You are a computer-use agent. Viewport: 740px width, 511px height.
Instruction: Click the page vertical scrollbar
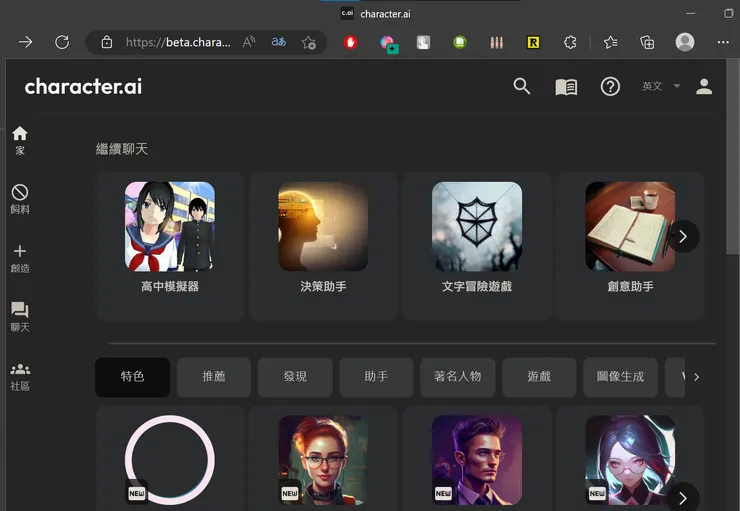tap(732, 158)
